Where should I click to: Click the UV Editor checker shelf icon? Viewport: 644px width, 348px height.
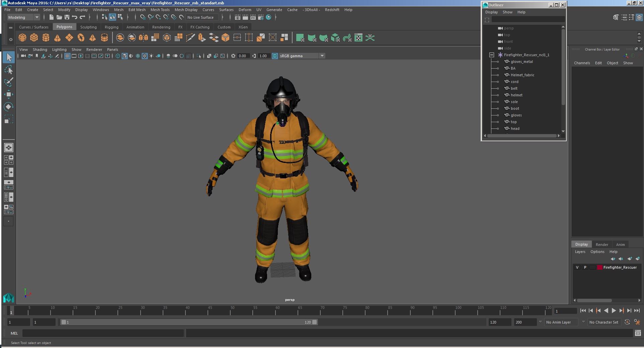click(x=358, y=38)
